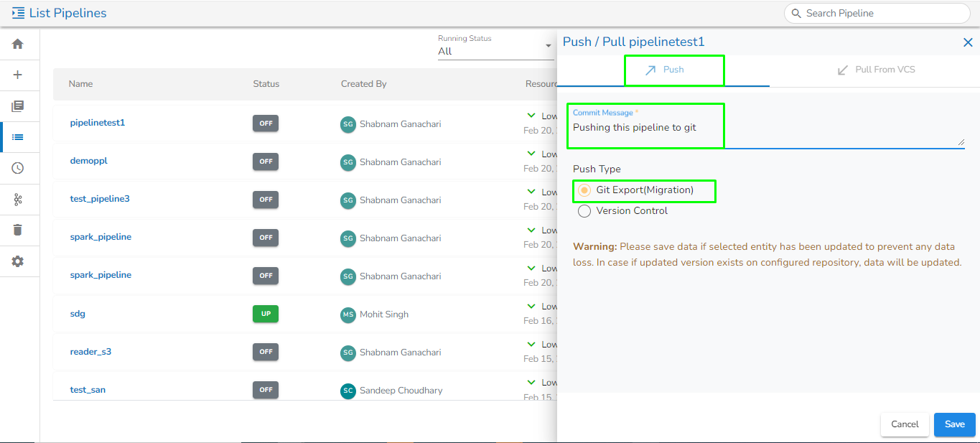Open the Running Status dropdown
980x443 pixels.
click(495, 46)
